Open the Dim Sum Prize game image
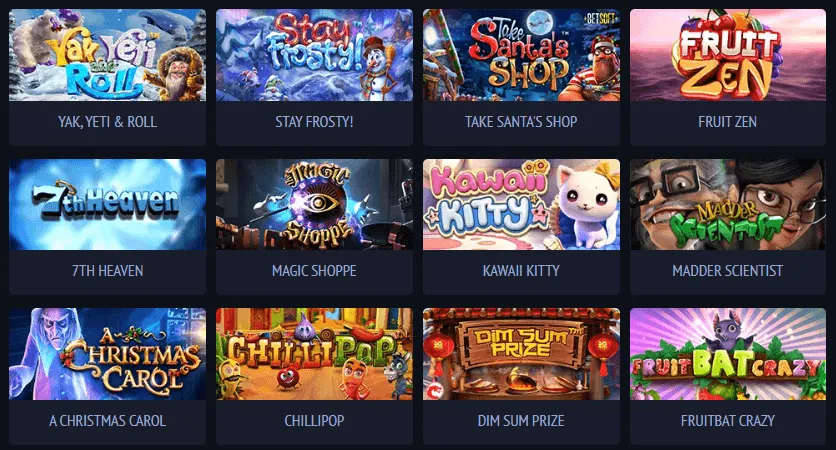 (x=521, y=354)
